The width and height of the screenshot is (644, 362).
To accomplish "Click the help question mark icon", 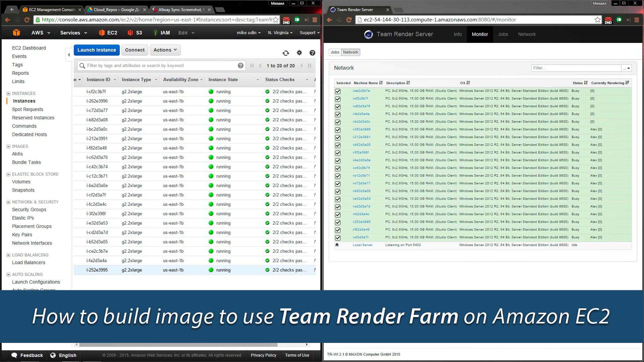I will 312,53.
